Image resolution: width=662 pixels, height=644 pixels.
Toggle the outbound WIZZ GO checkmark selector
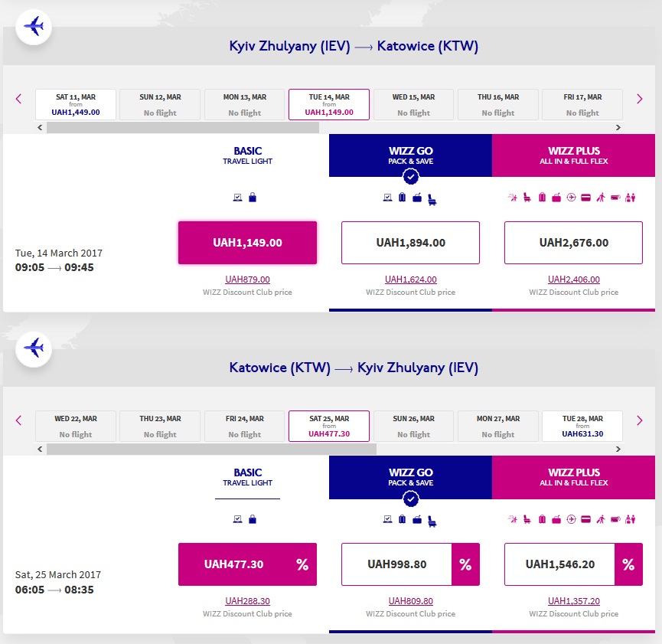click(x=411, y=178)
